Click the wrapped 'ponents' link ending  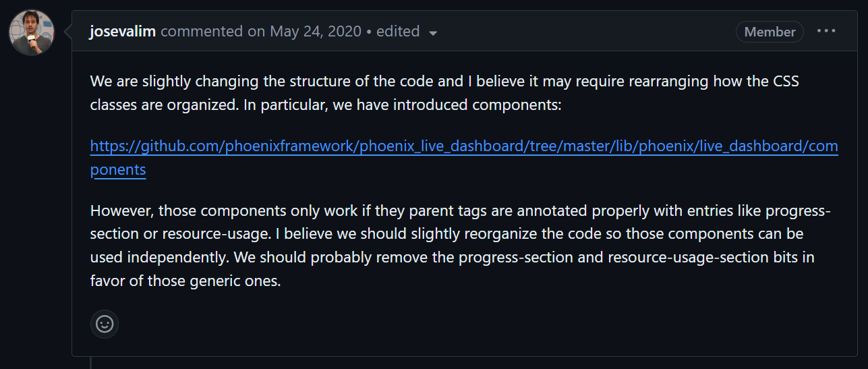click(118, 169)
